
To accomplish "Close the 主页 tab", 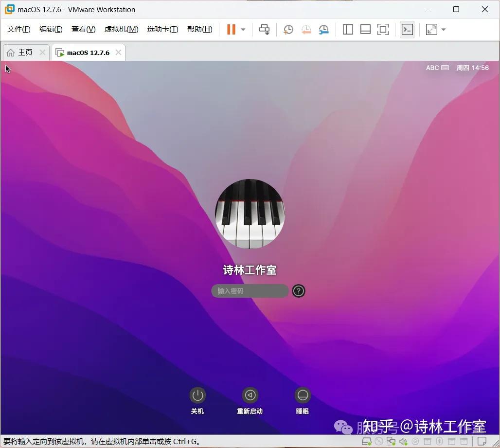I will [42, 53].
